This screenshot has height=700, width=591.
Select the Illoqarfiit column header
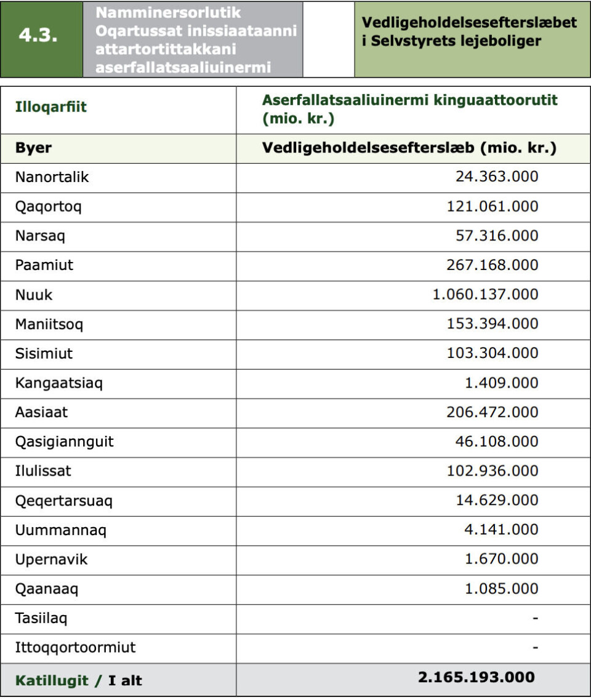(x=51, y=107)
